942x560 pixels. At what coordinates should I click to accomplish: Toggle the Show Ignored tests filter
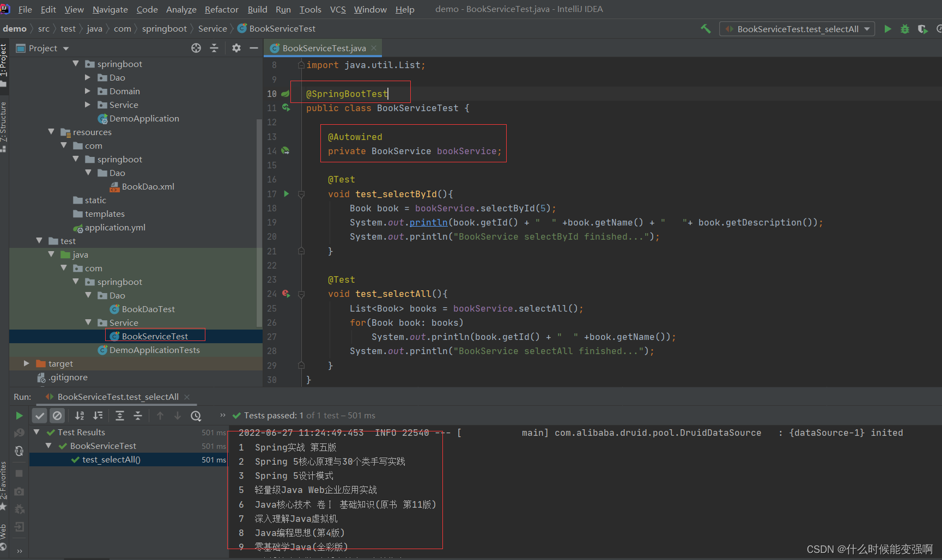[57, 415]
